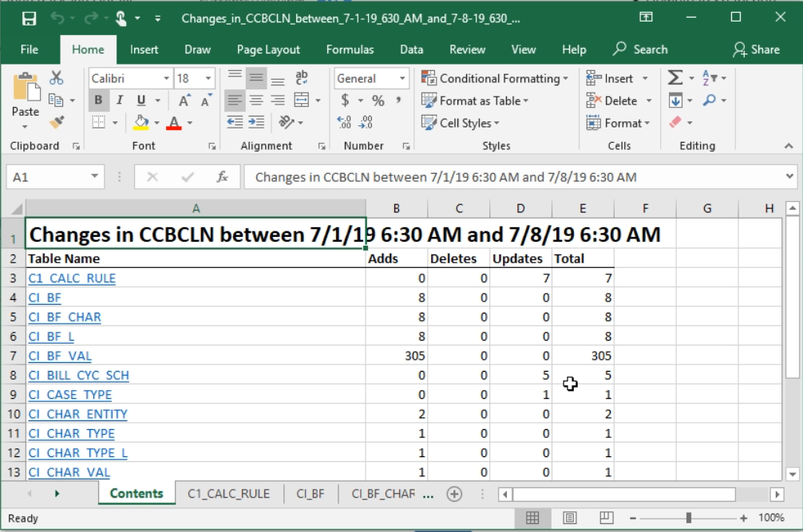
Task: Decrease font size with the smaller A
Action: (206, 100)
